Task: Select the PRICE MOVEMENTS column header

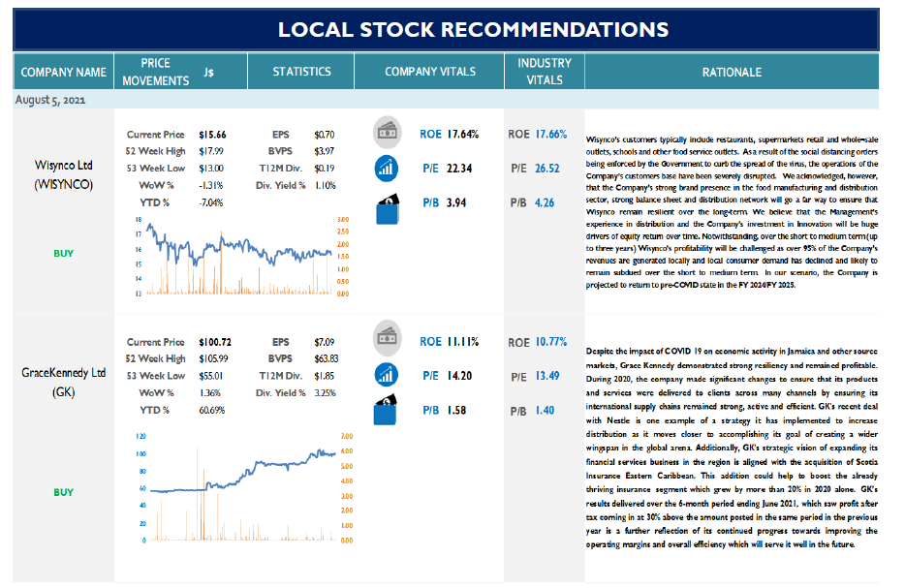Action: click(155, 72)
